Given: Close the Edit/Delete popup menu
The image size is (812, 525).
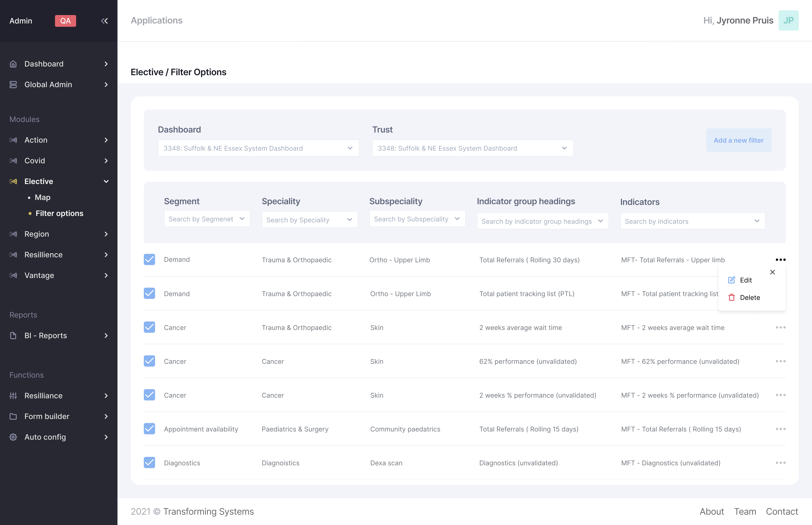Looking at the screenshot, I should [773, 272].
